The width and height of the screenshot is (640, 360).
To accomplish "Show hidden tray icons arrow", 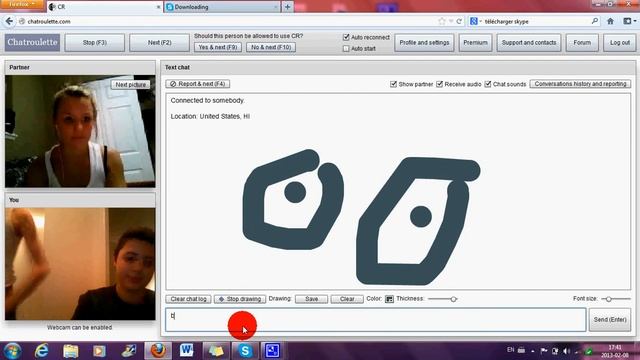I will (533, 351).
